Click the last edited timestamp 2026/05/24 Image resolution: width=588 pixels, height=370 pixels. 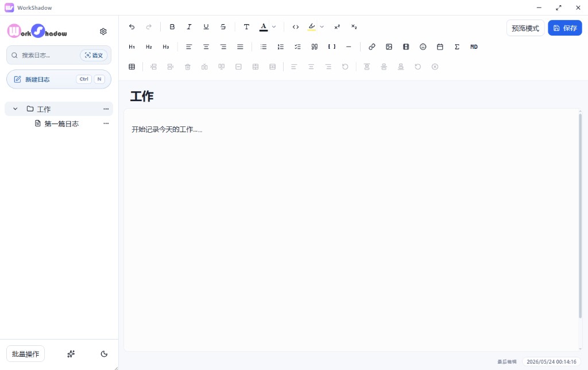[551, 362]
